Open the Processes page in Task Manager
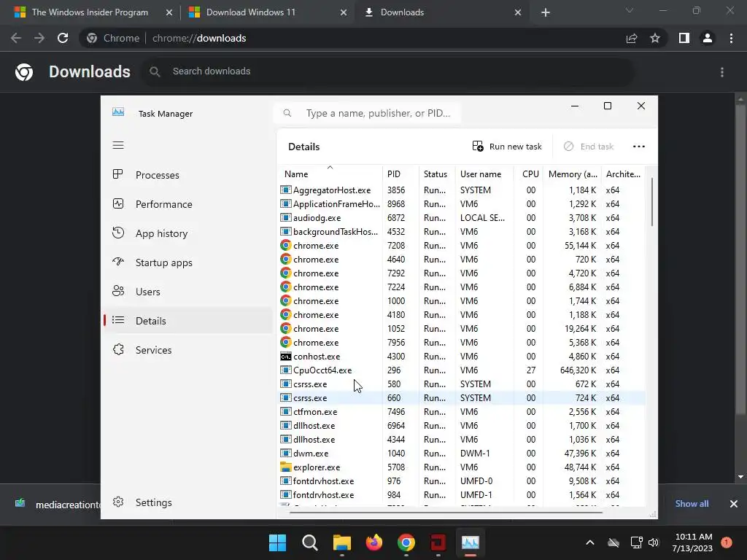This screenshot has width=747, height=560. click(188, 175)
